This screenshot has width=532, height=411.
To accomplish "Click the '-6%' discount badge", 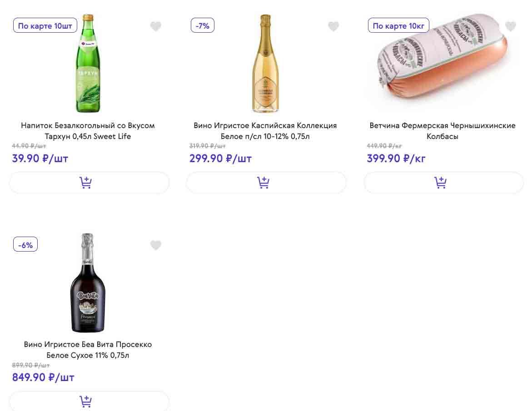I will point(25,245).
